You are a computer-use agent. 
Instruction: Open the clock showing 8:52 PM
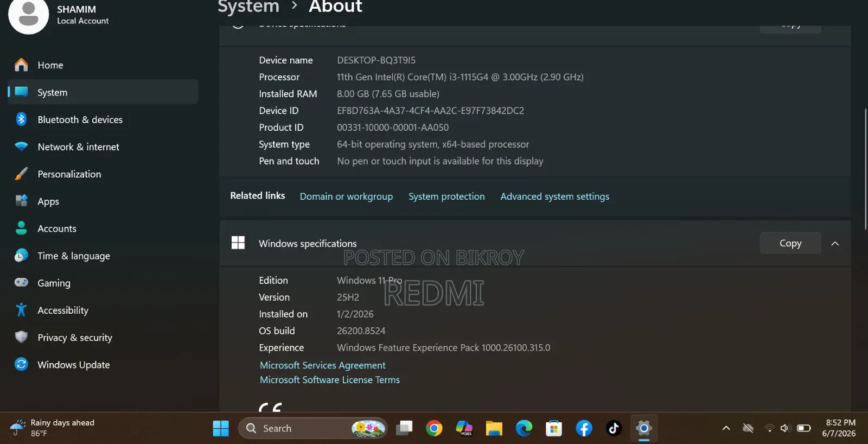click(840, 428)
